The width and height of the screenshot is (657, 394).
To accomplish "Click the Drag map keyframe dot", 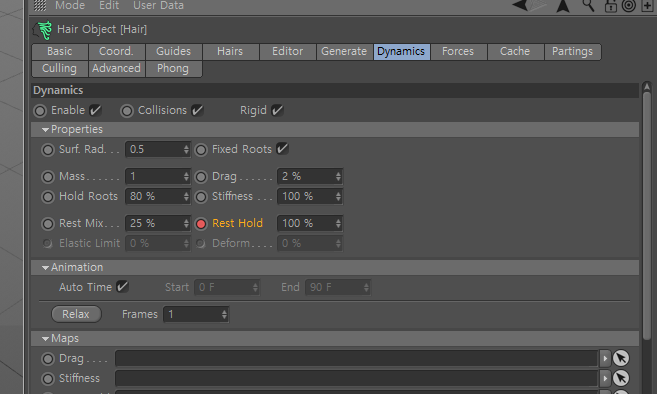I will pos(48,359).
